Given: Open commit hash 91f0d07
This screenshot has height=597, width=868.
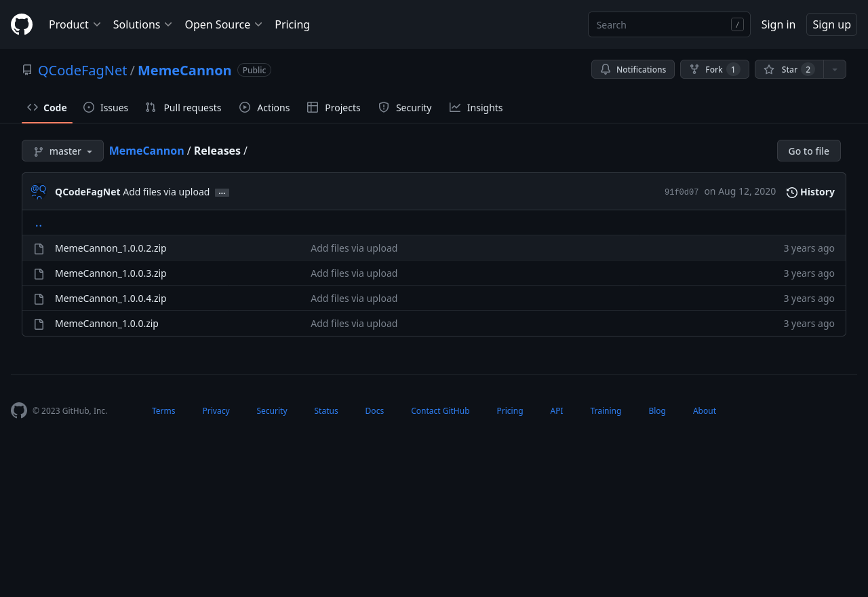Looking at the screenshot, I should [682, 193].
